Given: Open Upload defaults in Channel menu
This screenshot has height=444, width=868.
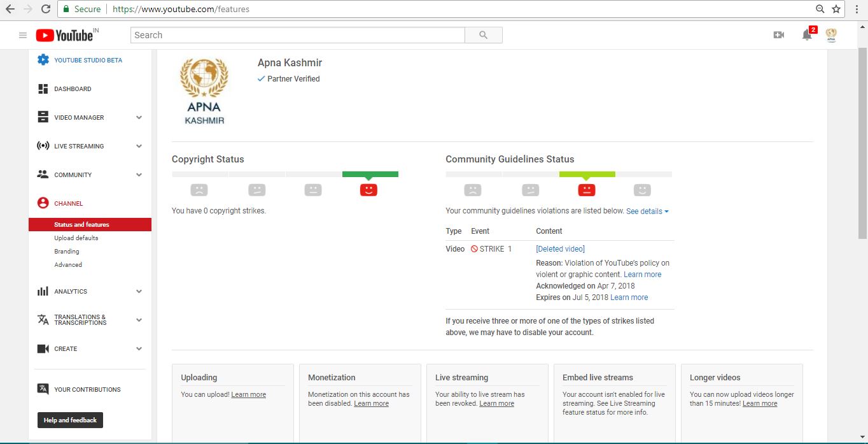Looking at the screenshot, I should tap(76, 238).
